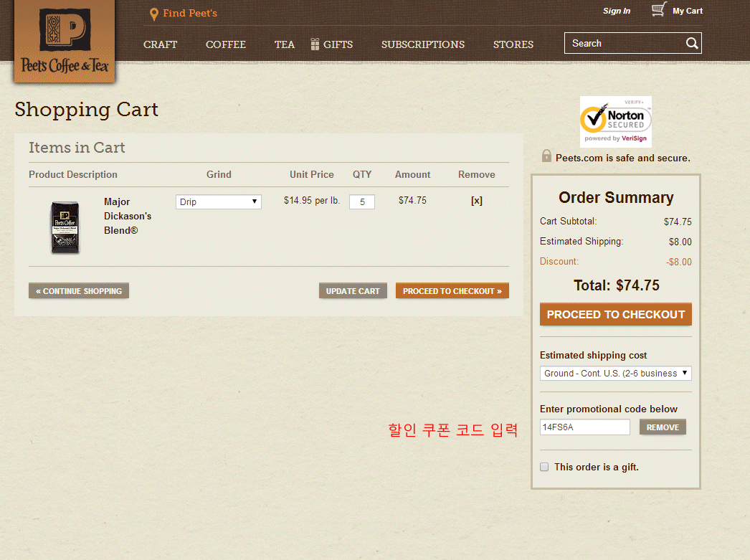Screen dimensions: 750x560
Task: Remove the applied promotional code
Action: tap(663, 427)
